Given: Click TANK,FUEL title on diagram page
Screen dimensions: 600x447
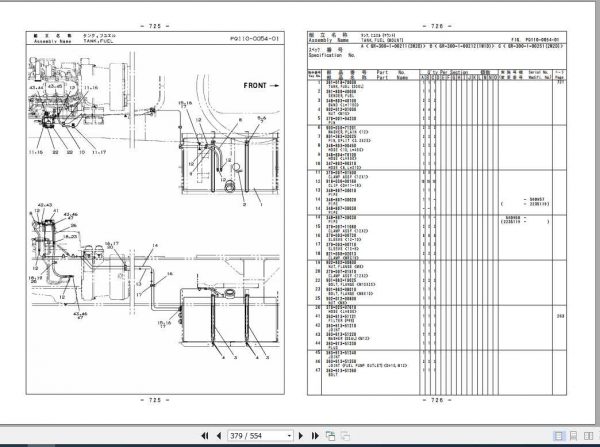Looking at the screenshot, I should [99, 41].
